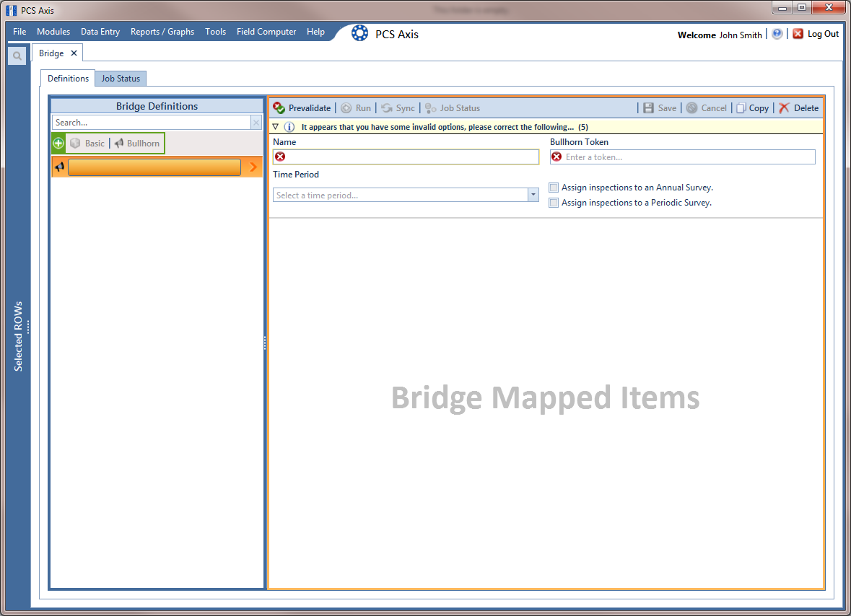Open the Tools menu
851x616 pixels.
click(216, 32)
